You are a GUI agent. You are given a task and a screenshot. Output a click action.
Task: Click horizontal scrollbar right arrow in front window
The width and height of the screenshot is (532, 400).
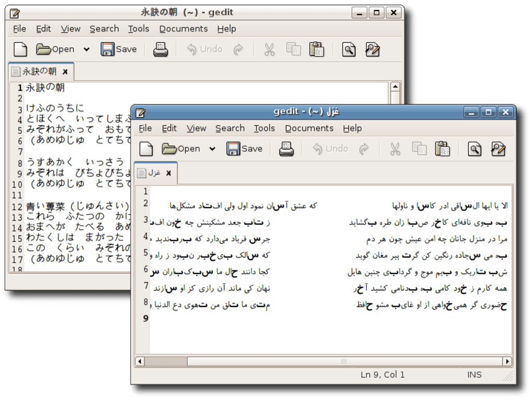(x=507, y=362)
